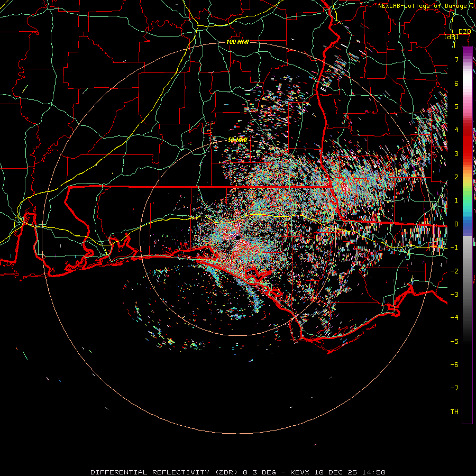Screen dimensions: 476x476
Task: Click the 14:50 timestamp in caption
Action: [374, 472]
